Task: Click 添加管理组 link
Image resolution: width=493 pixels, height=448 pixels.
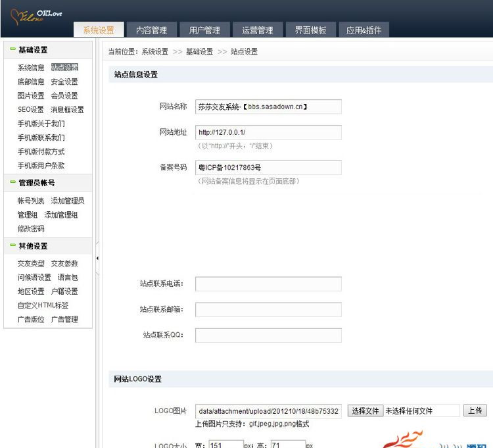Action: coord(61,215)
